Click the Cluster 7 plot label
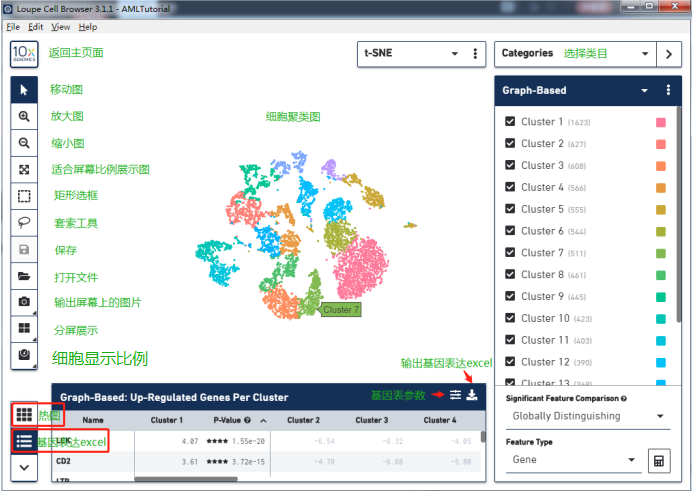Screen dimensions: 692x492 pos(341,310)
